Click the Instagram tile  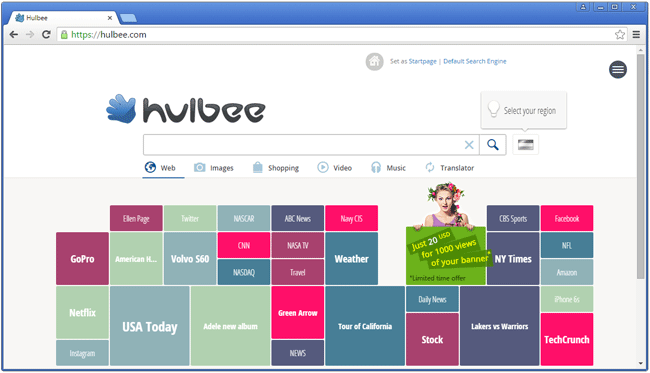point(82,353)
